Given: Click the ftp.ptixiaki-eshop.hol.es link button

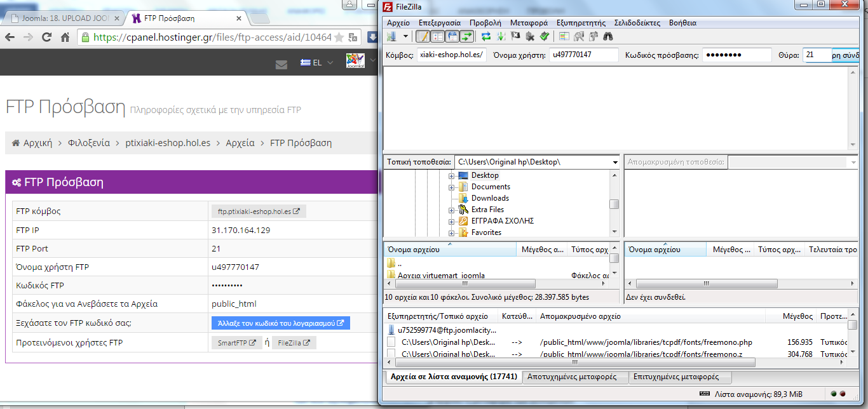Looking at the screenshot, I should tap(259, 211).
